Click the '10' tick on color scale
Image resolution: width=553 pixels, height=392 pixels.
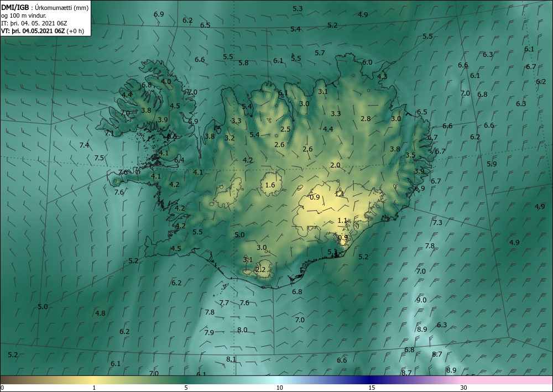[279, 388]
